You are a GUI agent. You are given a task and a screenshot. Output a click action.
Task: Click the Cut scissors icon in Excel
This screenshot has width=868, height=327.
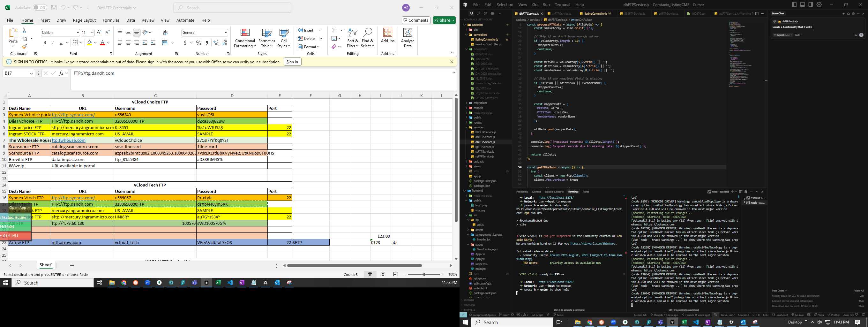tap(24, 30)
